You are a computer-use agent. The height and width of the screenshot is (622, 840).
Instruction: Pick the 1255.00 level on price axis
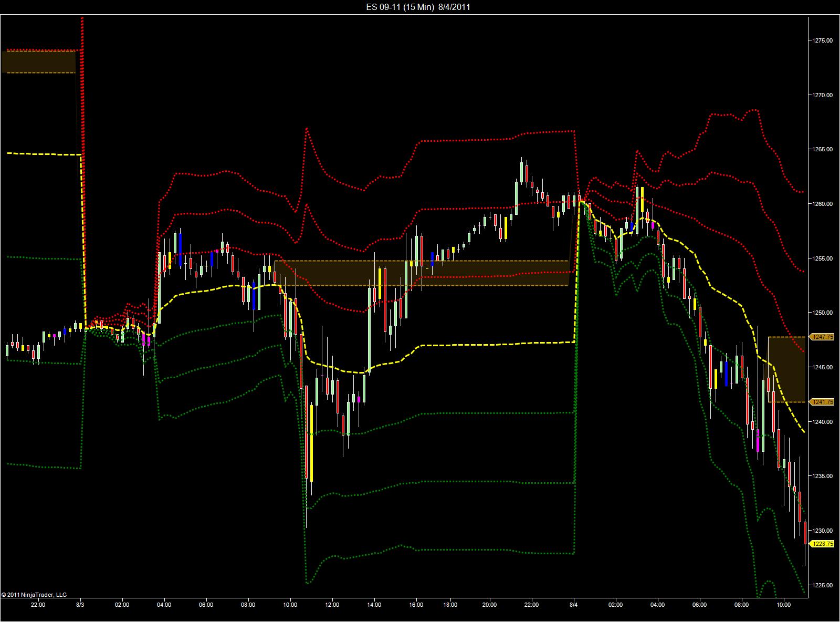823,258
